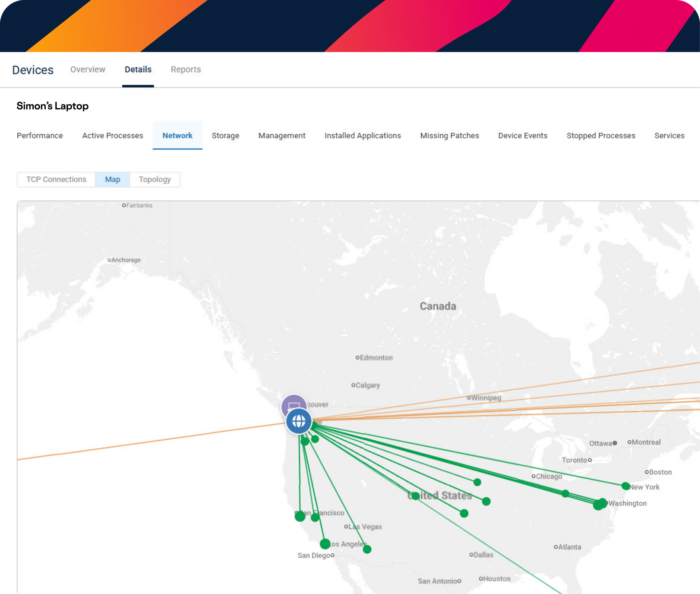Open the Device Events tab
Screen dimensions: 700x594
523,135
